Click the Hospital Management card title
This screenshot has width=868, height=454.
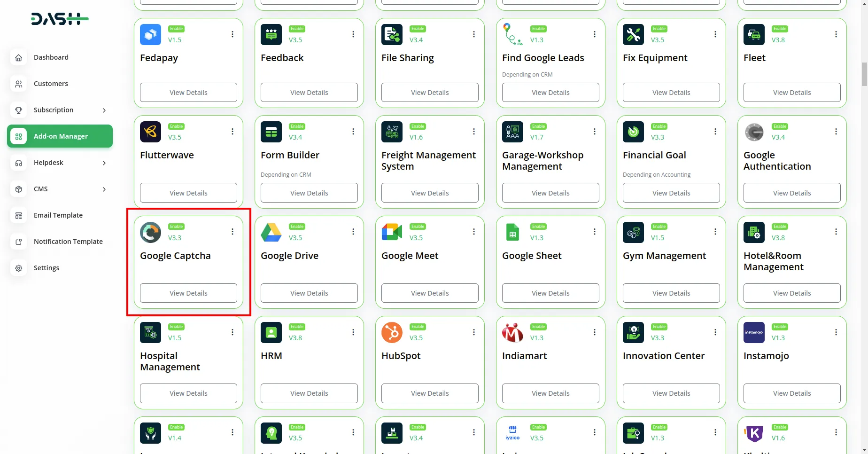[x=170, y=361]
